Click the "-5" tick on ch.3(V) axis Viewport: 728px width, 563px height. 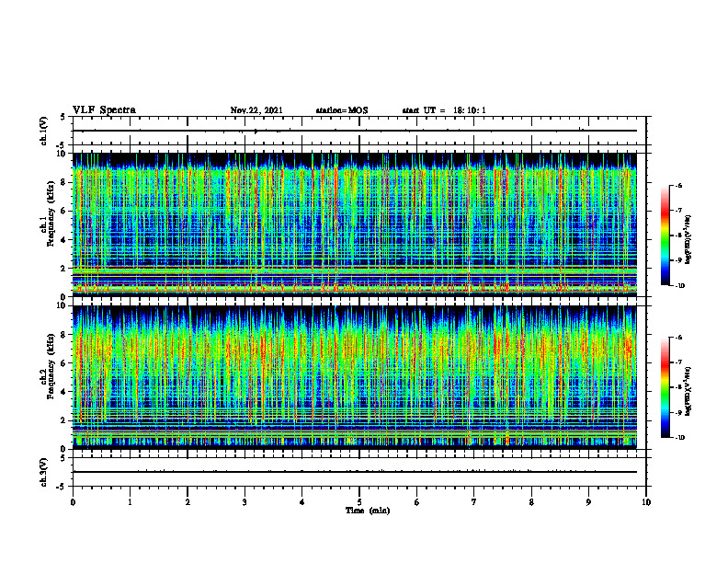[62, 487]
